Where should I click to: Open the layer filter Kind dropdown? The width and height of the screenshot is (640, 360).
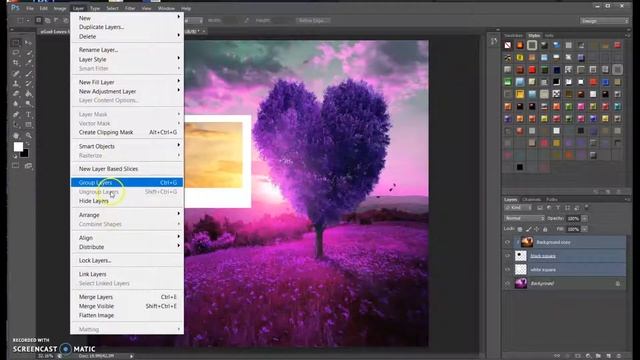518,208
